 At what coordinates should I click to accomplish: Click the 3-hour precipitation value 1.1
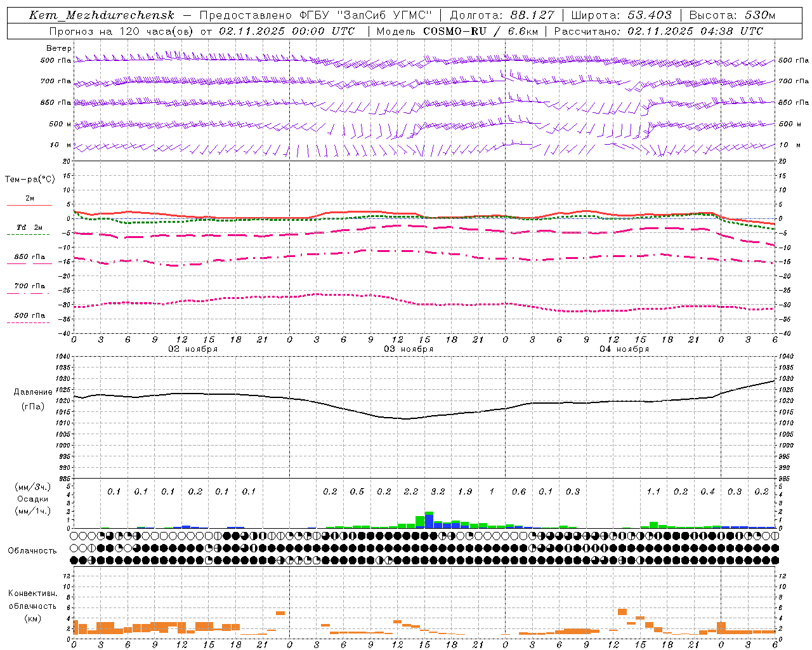coord(653,492)
